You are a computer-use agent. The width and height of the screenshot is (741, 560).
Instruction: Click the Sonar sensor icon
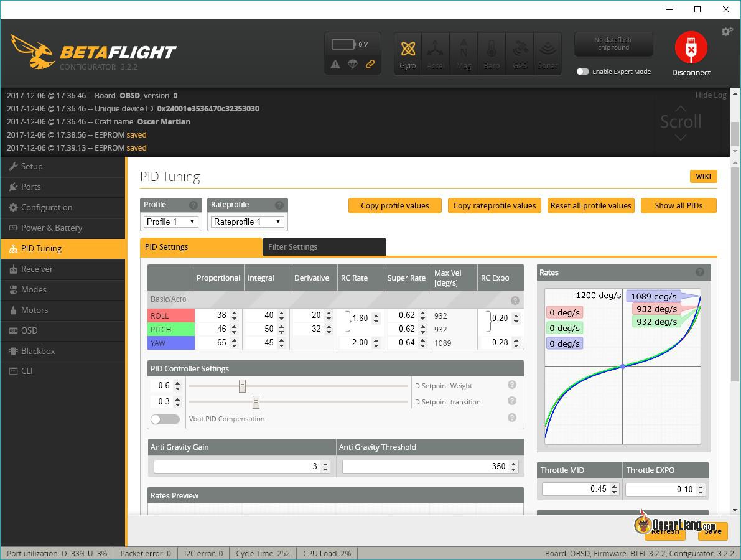548,54
